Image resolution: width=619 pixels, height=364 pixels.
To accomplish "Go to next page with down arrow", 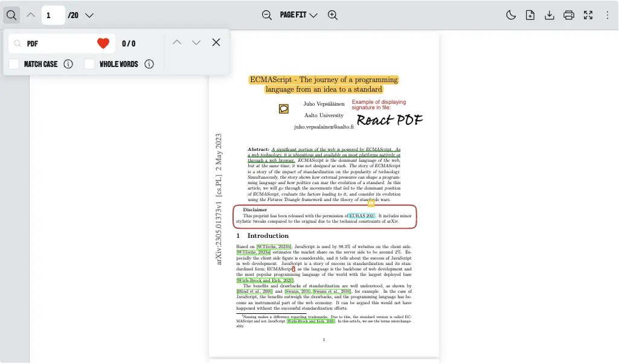I will pos(89,15).
